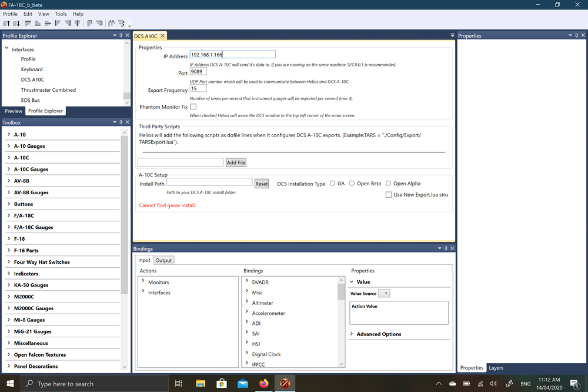Click the Align Vertical Center toolbar icon
This screenshot has width=588, height=392.
(x=77, y=24)
